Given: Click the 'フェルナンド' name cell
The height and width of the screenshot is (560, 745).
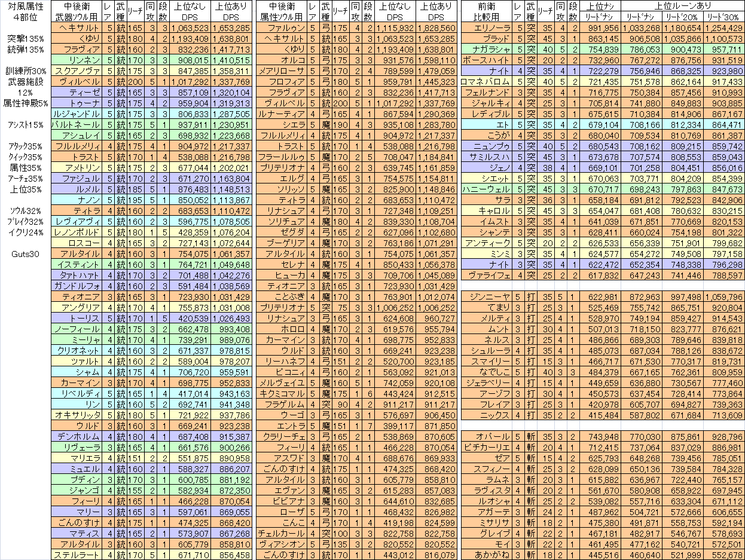Looking at the screenshot, I should [x=487, y=92].
